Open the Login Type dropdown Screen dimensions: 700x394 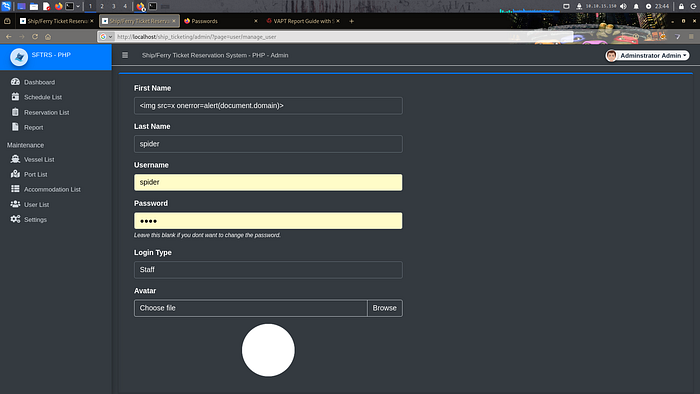(268, 270)
